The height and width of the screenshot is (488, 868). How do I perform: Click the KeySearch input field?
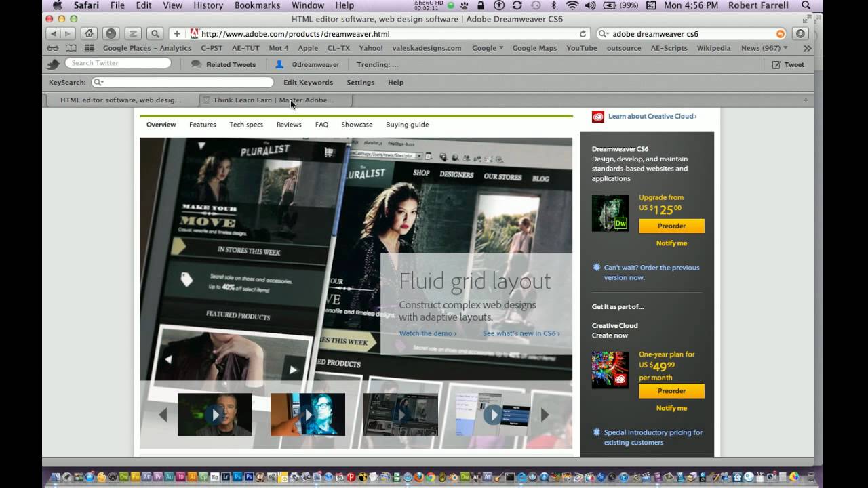point(183,82)
